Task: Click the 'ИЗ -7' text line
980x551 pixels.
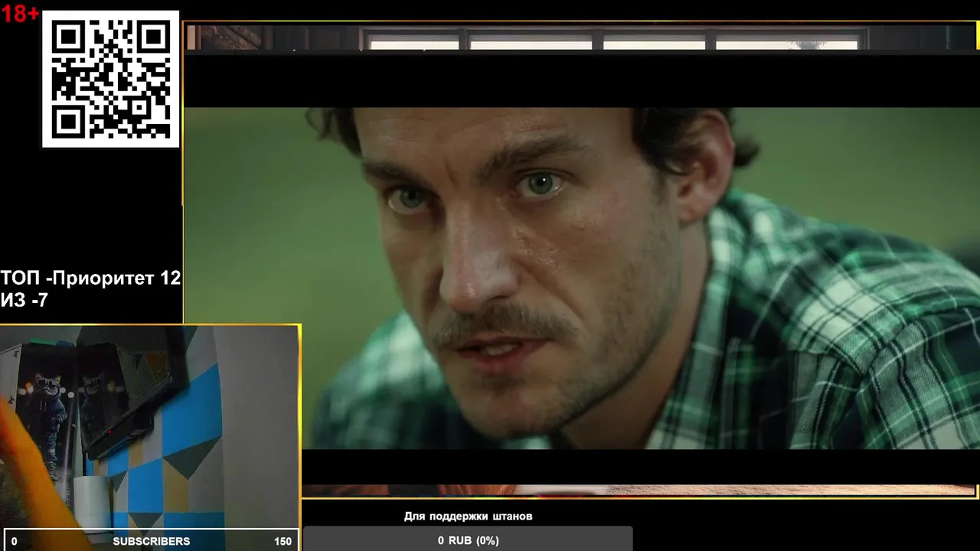Action: coord(24,301)
